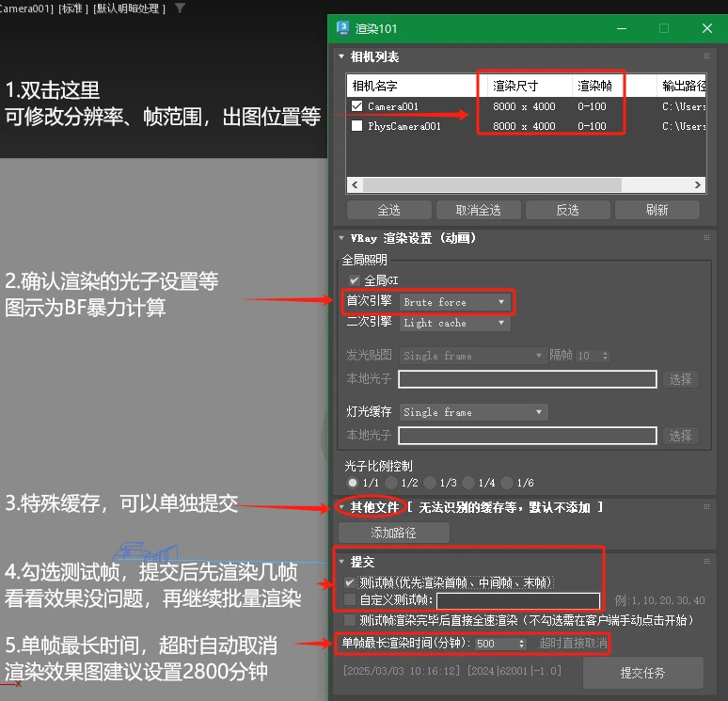Adjust the 隔帧 10 spinner arrows
This screenshot has width=728, height=701.
click(x=605, y=356)
